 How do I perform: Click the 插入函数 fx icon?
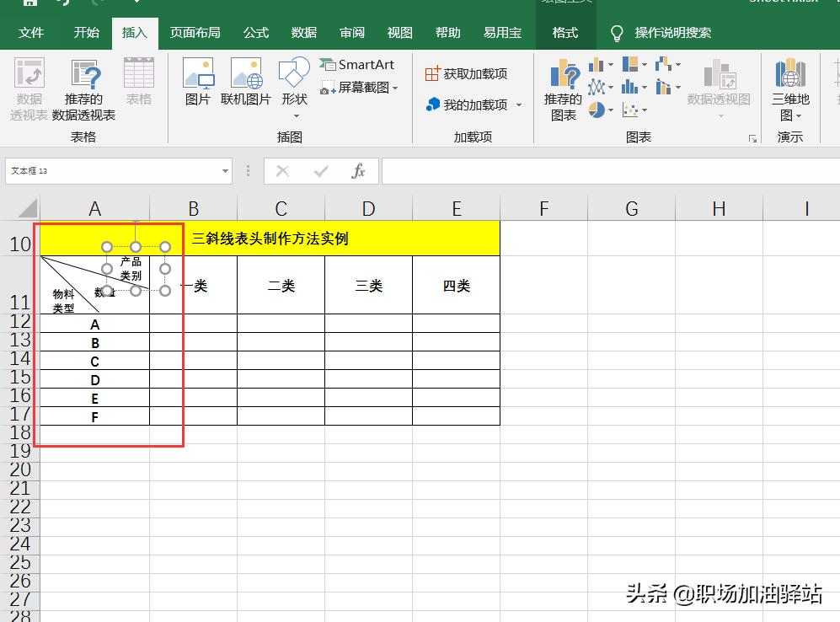tap(360, 171)
